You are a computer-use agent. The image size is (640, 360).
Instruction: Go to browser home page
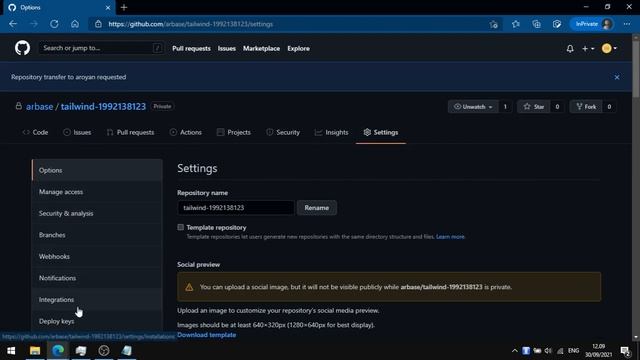(x=75, y=24)
